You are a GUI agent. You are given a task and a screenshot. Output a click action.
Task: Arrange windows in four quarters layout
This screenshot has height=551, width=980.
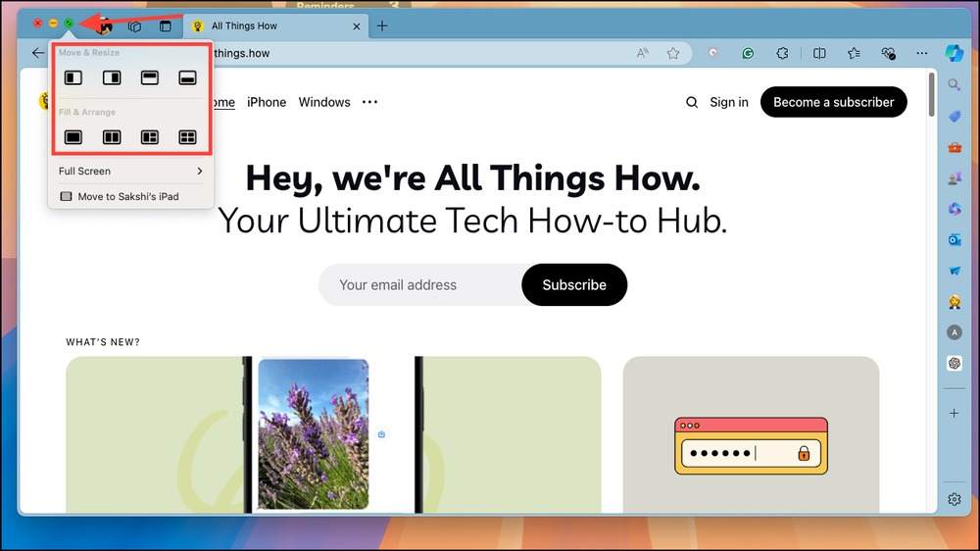tap(187, 137)
